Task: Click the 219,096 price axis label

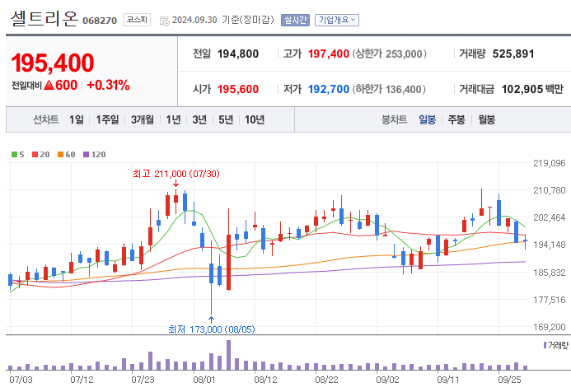Action: pyautogui.click(x=549, y=163)
